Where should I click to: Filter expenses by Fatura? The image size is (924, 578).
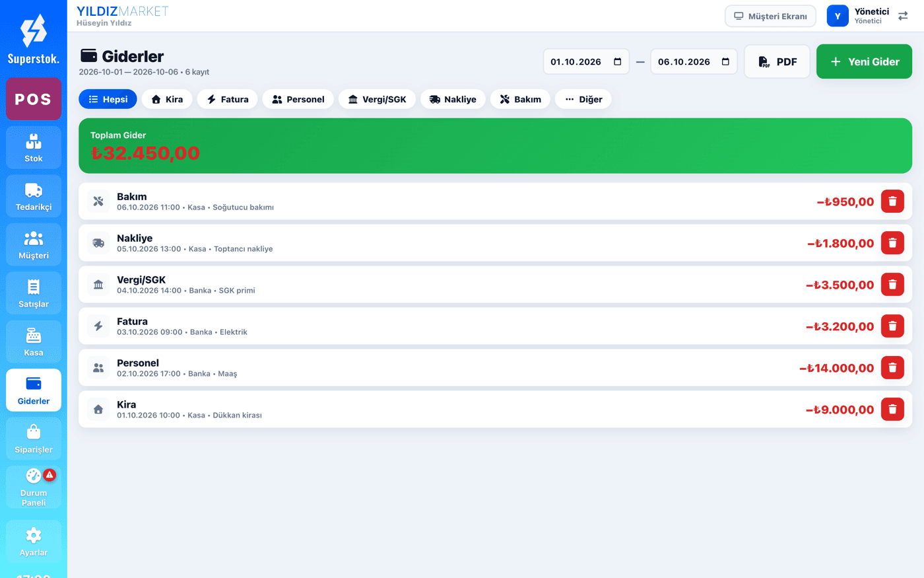click(x=228, y=99)
